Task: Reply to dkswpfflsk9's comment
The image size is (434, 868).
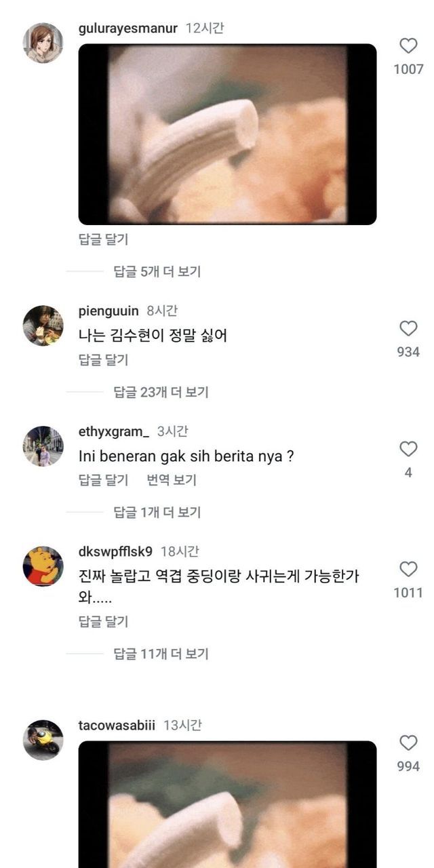Action: pos(103,621)
